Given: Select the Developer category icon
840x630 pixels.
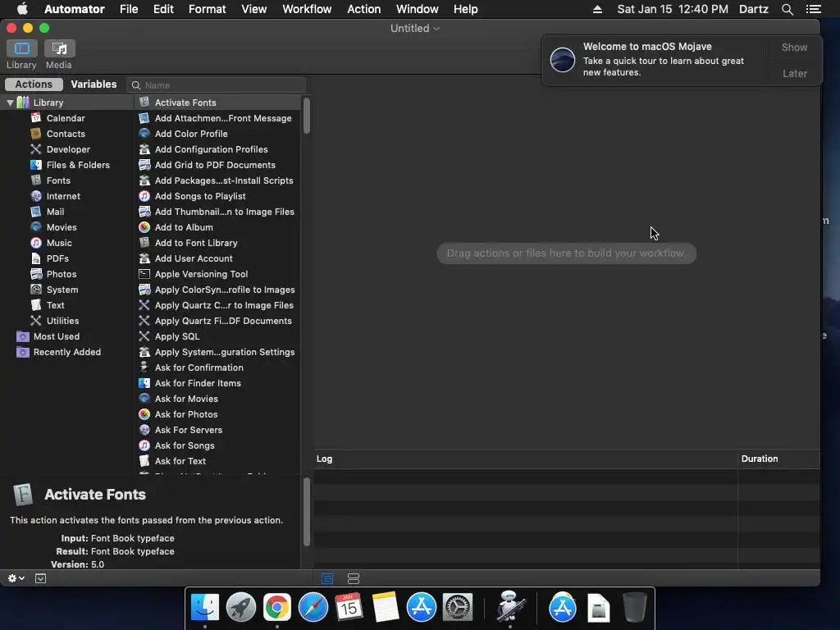Looking at the screenshot, I should pyautogui.click(x=36, y=149).
